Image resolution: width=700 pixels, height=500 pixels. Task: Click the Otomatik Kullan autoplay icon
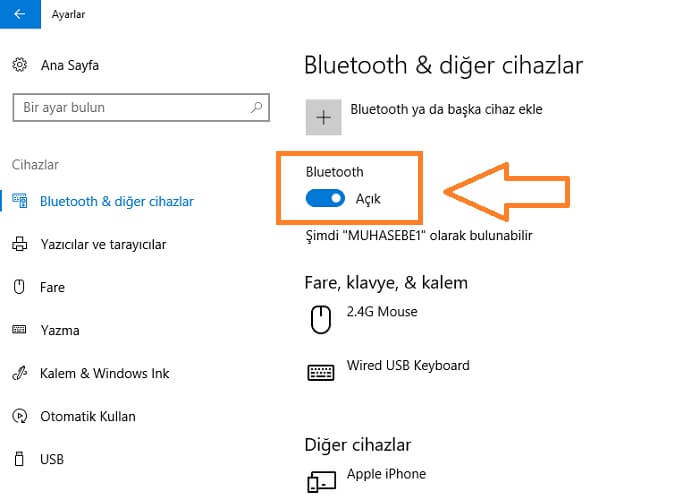click(19, 416)
